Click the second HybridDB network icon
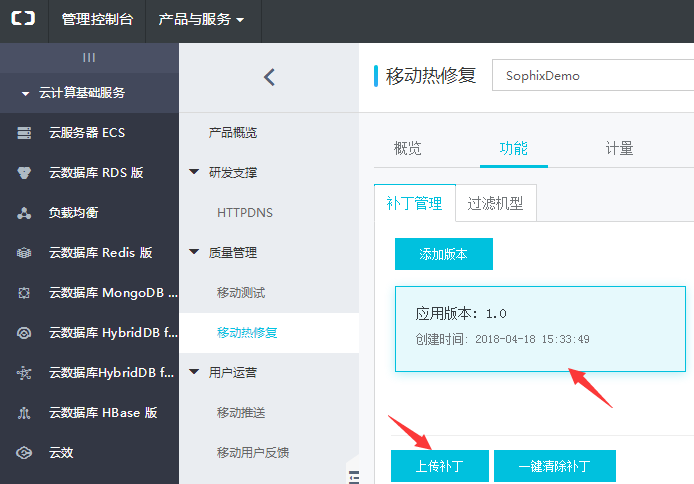This screenshot has height=484, width=694. pyautogui.click(x=24, y=373)
